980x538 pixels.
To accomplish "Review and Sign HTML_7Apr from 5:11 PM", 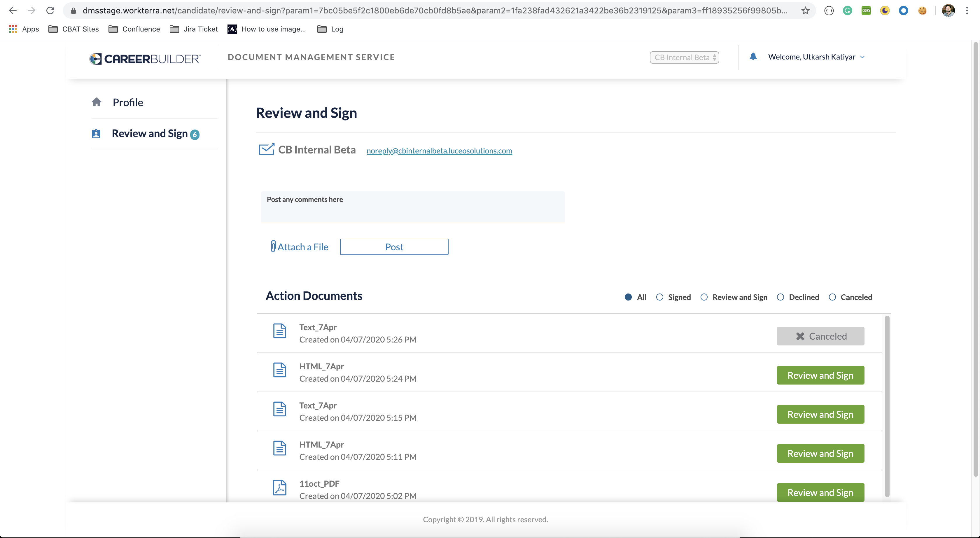I will point(820,453).
